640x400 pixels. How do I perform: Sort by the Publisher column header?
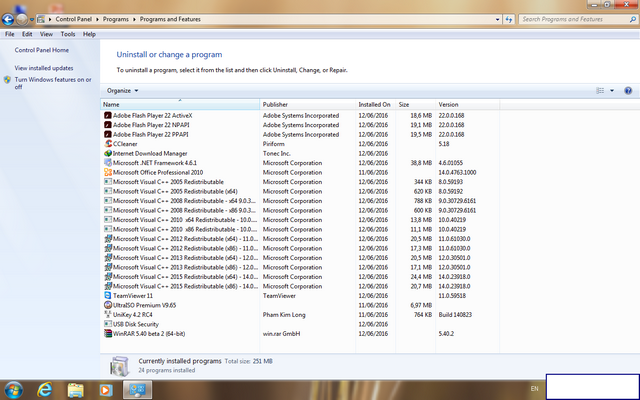coord(307,104)
